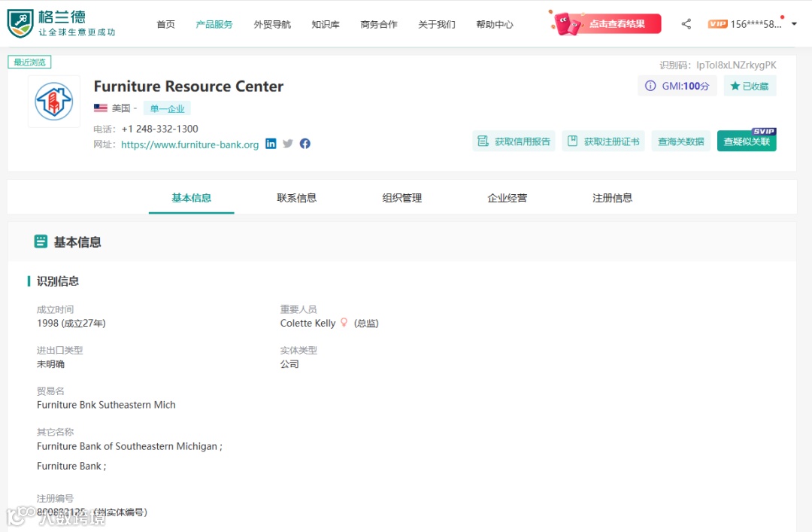The image size is (812, 532).
Task: Click the 最近浏览 tag
Action: [x=29, y=62]
